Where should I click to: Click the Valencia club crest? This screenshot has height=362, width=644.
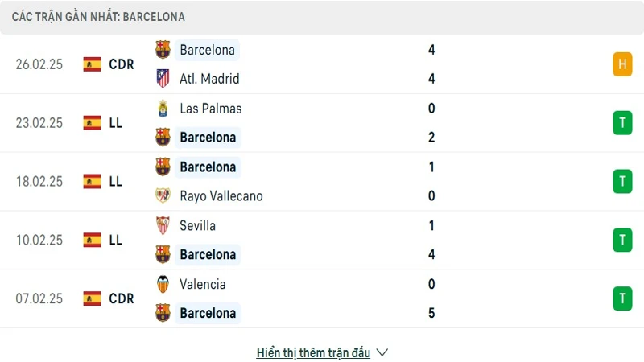163,284
